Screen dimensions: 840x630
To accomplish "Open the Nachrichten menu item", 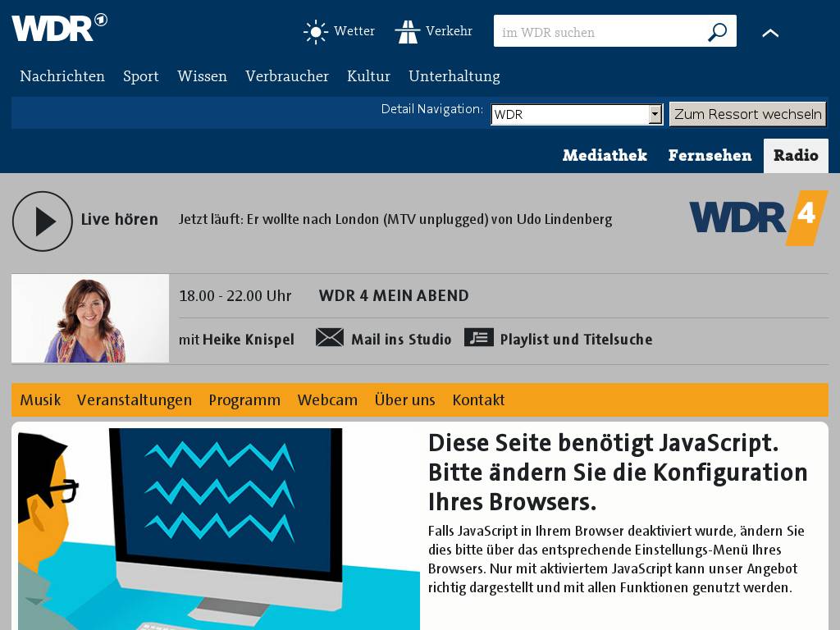I will tap(62, 76).
